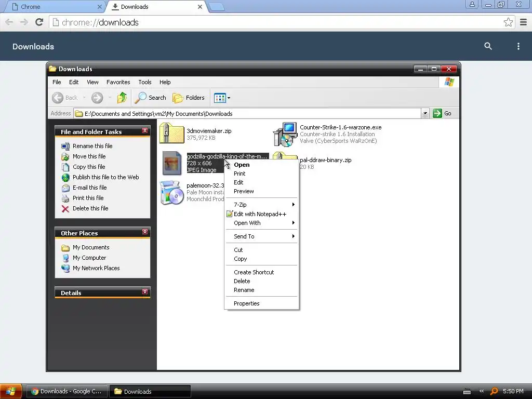The height and width of the screenshot is (399, 532).
Task: Expand the Details panel
Action: click(145, 291)
